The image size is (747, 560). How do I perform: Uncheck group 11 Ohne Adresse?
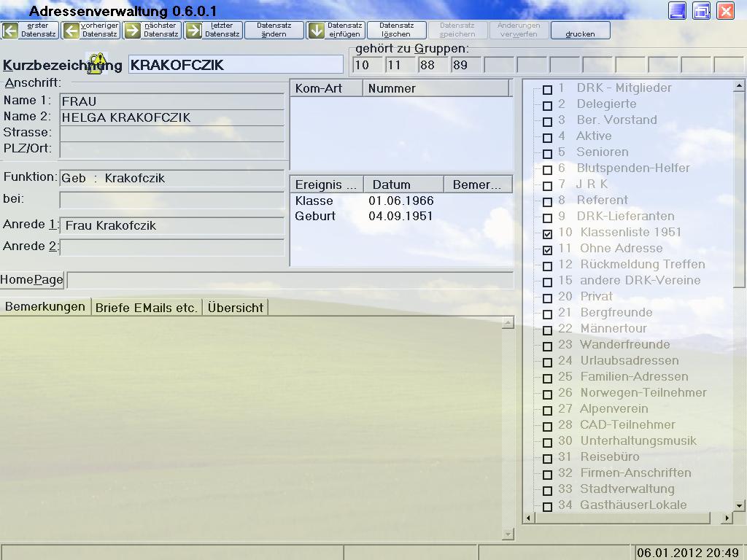click(547, 250)
